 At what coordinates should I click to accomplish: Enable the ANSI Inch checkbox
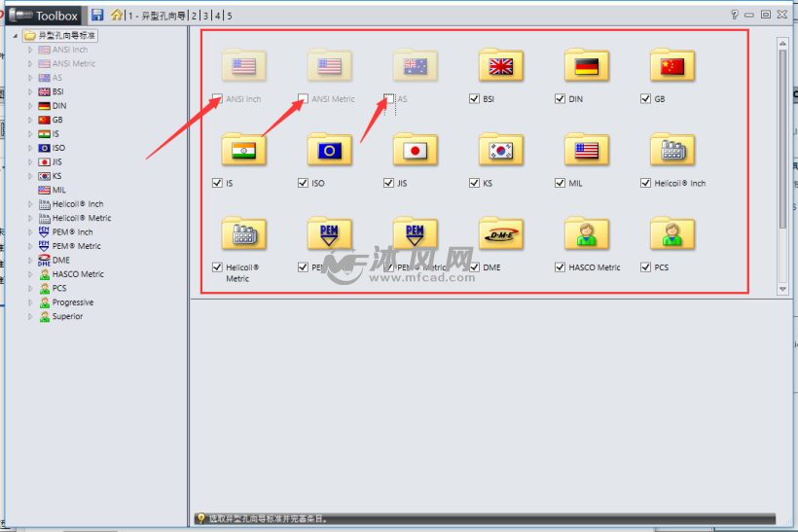(x=217, y=98)
